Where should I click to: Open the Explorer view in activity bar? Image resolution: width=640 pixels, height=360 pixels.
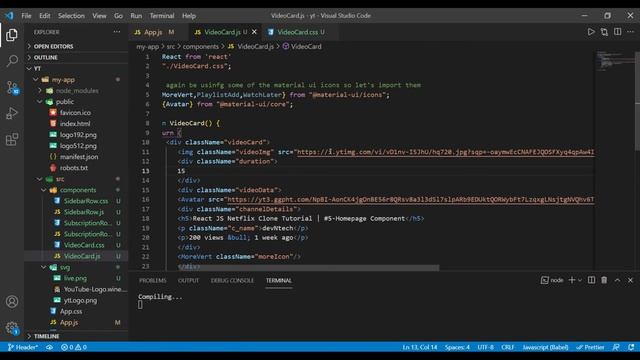coord(12,35)
